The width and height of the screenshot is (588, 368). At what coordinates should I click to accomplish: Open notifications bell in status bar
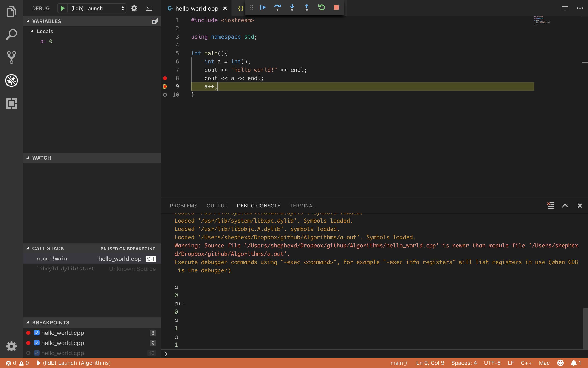pyautogui.click(x=576, y=363)
